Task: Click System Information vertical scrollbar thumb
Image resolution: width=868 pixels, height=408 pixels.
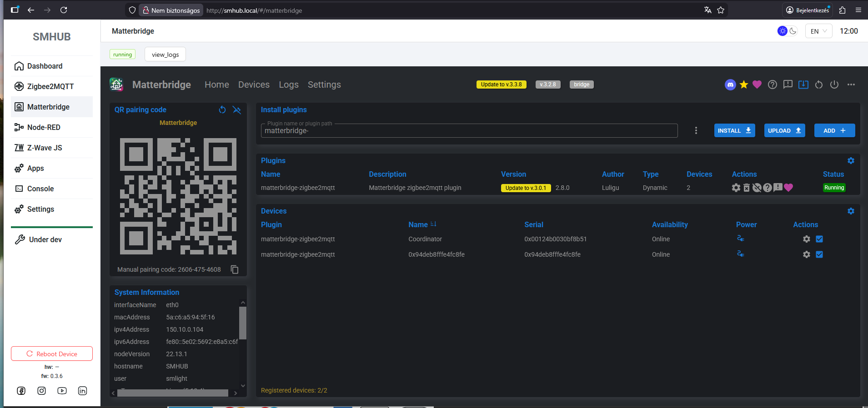Action: tap(243, 323)
